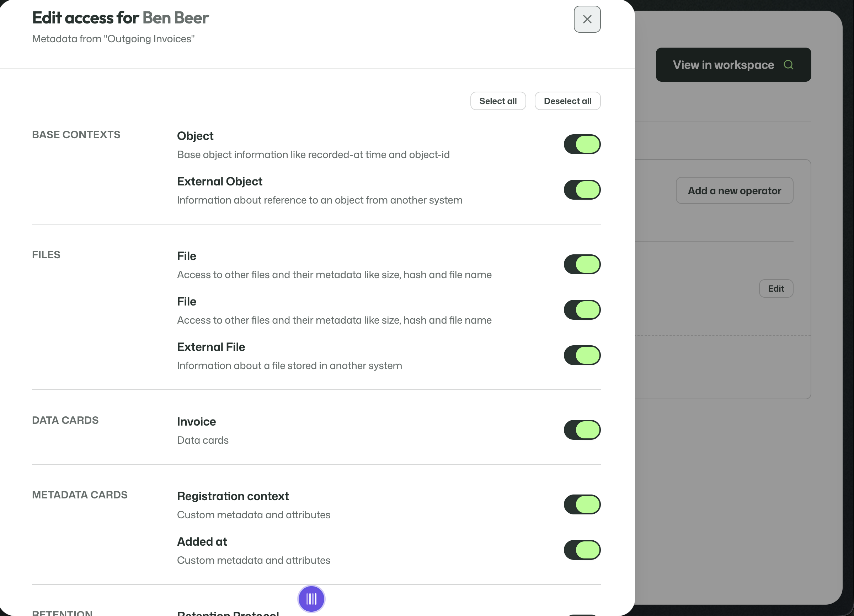Image resolution: width=854 pixels, height=616 pixels.
Task: Toggle Registration context metadata card
Action: tap(582, 504)
